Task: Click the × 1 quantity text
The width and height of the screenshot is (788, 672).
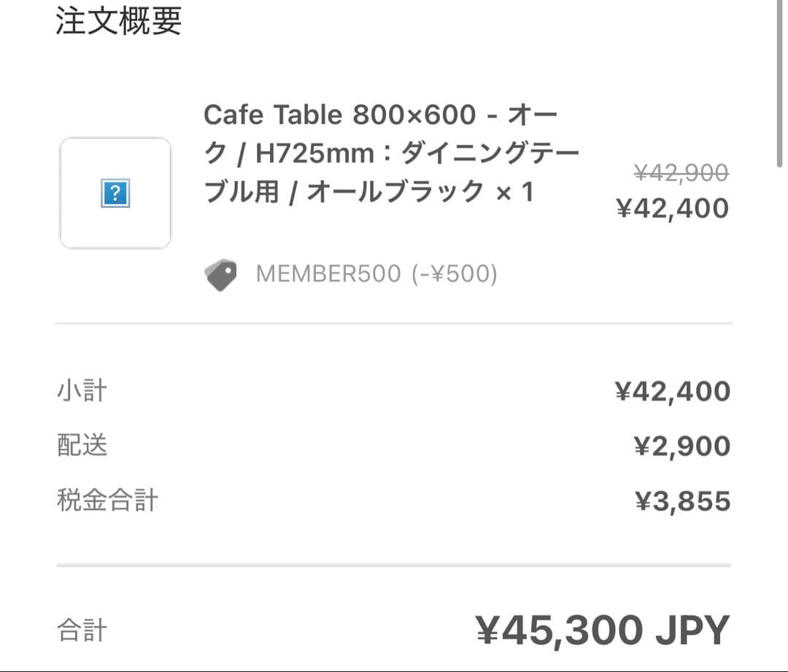Action: pos(515,192)
